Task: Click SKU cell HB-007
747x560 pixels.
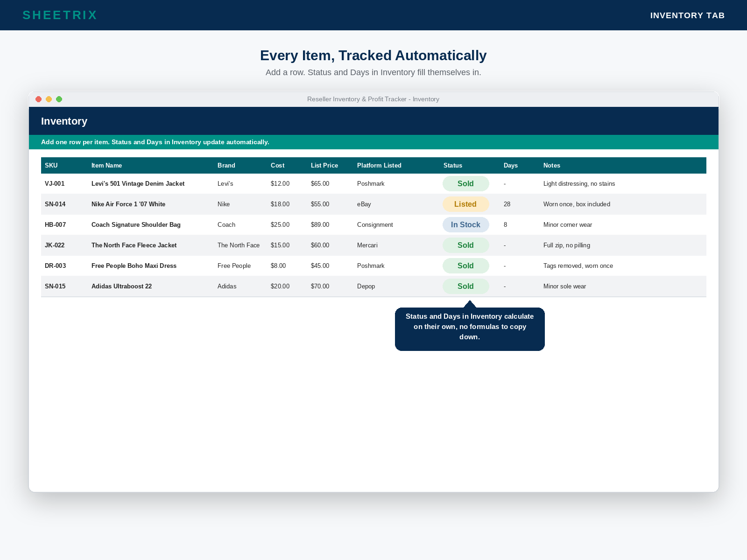Action: click(55, 224)
